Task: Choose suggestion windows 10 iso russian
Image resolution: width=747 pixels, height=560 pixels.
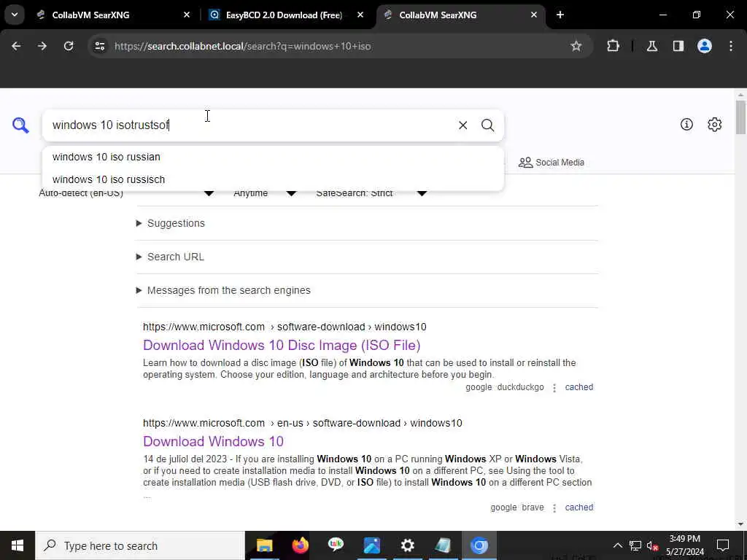Action: click(273, 157)
